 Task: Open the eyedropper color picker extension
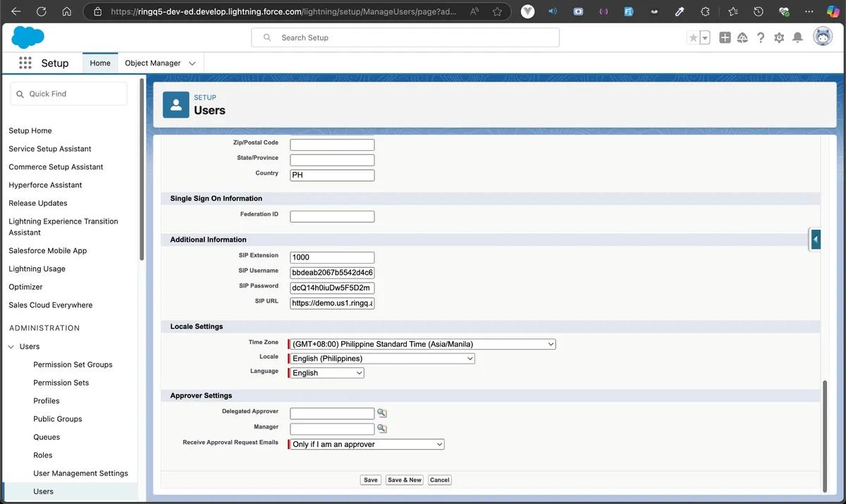click(680, 12)
